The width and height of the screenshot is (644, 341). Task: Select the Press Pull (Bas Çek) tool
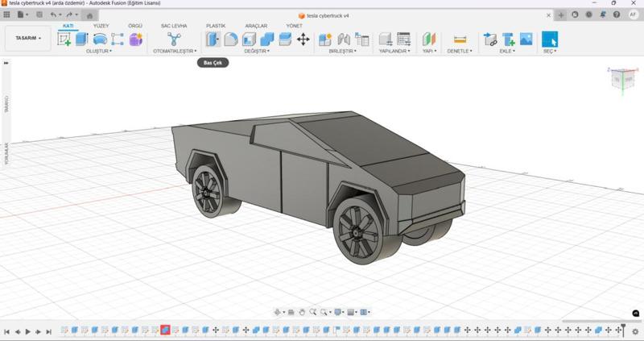point(213,39)
